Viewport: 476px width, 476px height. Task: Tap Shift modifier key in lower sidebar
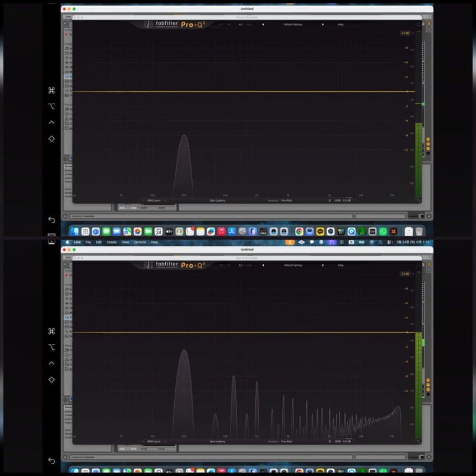pyautogui.click(x=52, y=380)
